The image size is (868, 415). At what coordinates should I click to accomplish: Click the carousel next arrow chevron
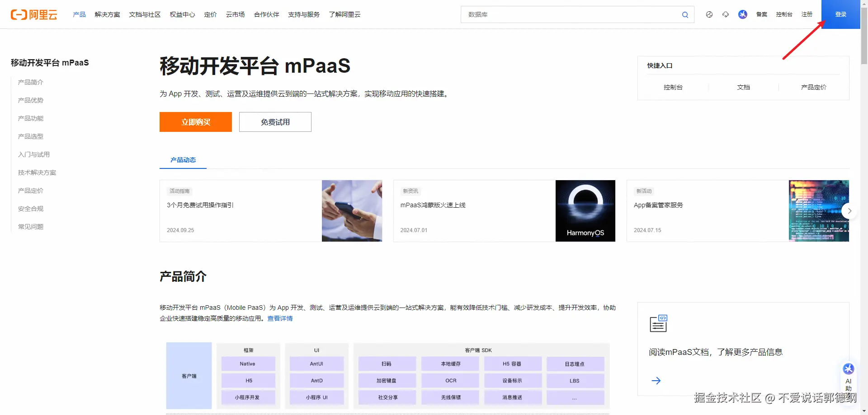tap(849, 211)
